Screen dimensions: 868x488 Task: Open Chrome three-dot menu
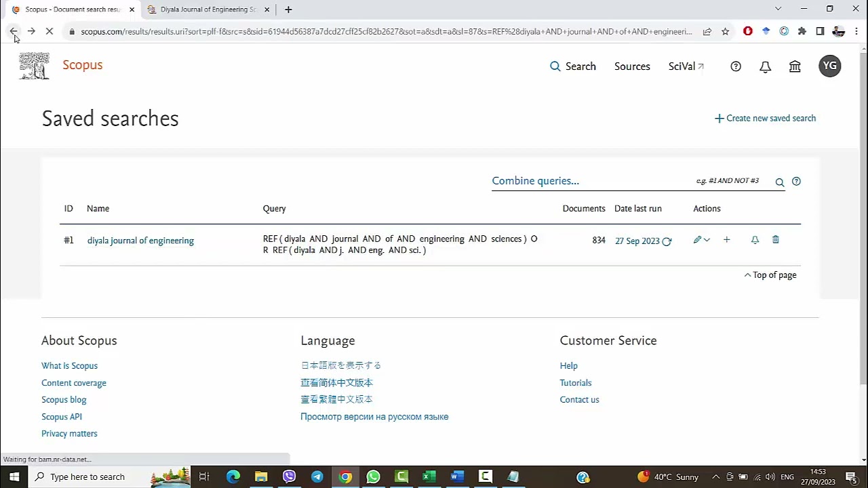click(x=856, y=31)
